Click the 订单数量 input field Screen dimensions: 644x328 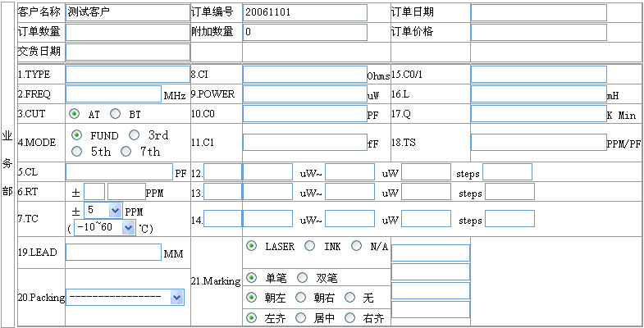tap(128, 33)
